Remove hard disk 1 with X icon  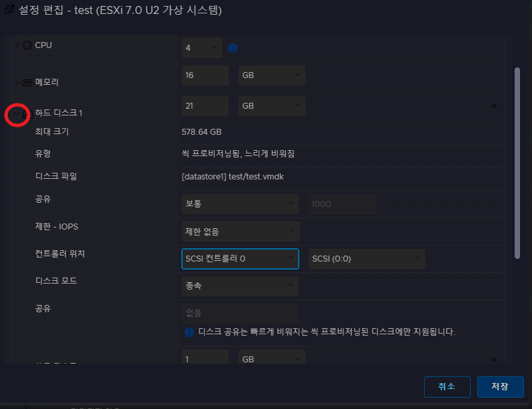click(494, 106)
